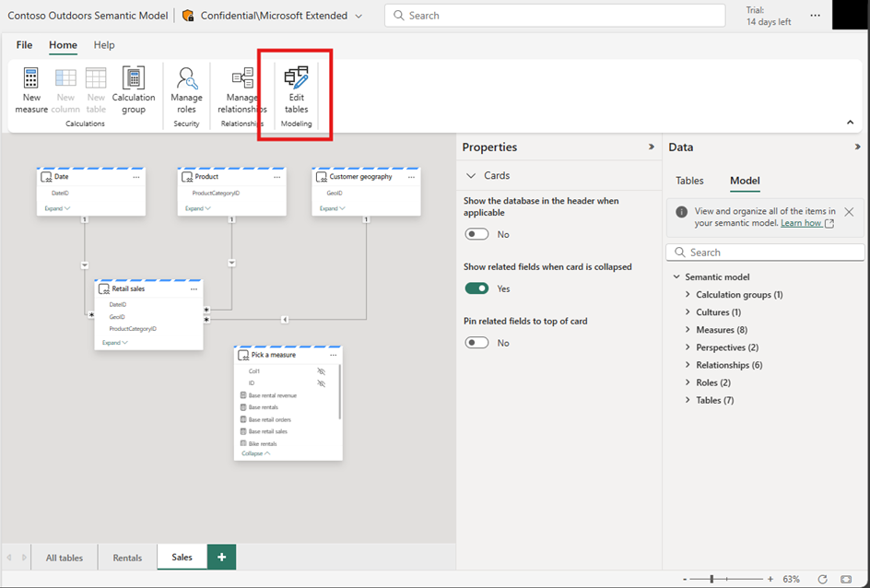Image resolution: width=870 pixels, height=588 pixels.
Task: Select Model tab in Data pane
Action: (745, 181)
